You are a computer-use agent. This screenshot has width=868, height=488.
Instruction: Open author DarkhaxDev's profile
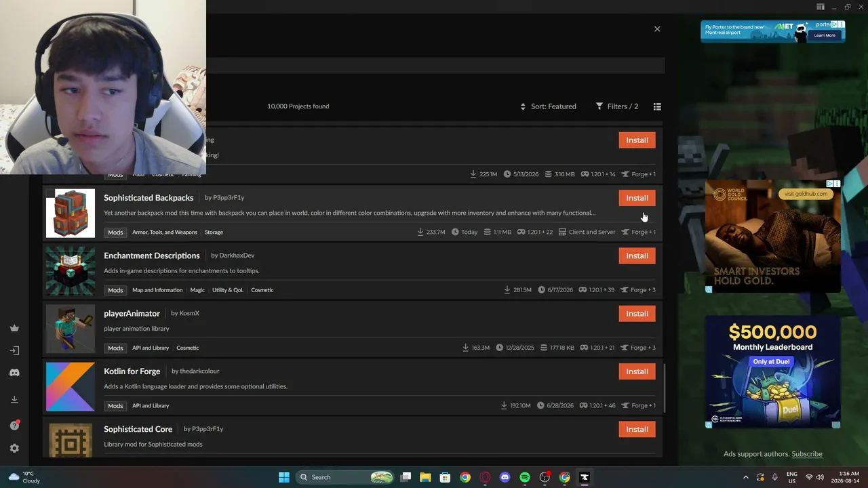tap(237, 256)
